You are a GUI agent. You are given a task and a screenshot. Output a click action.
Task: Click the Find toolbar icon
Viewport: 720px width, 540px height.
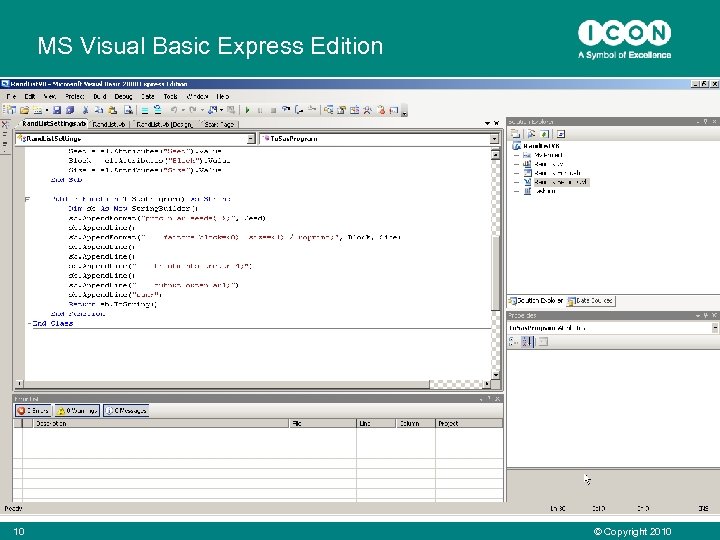(x=128, y=110)
